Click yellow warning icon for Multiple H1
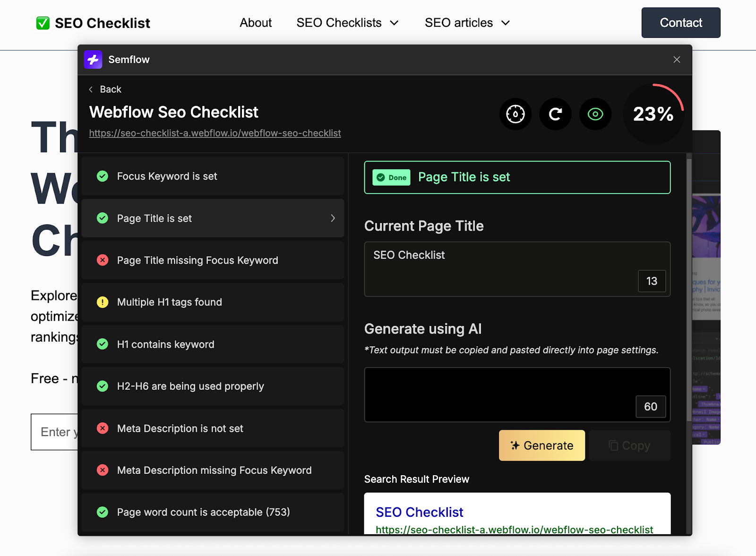 [103, 302]
